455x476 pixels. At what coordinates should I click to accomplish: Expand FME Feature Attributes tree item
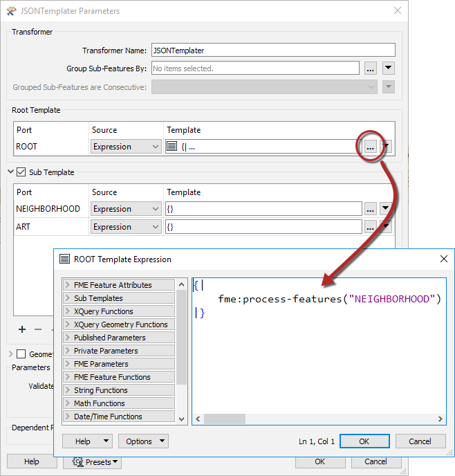(x=119, y=285)
